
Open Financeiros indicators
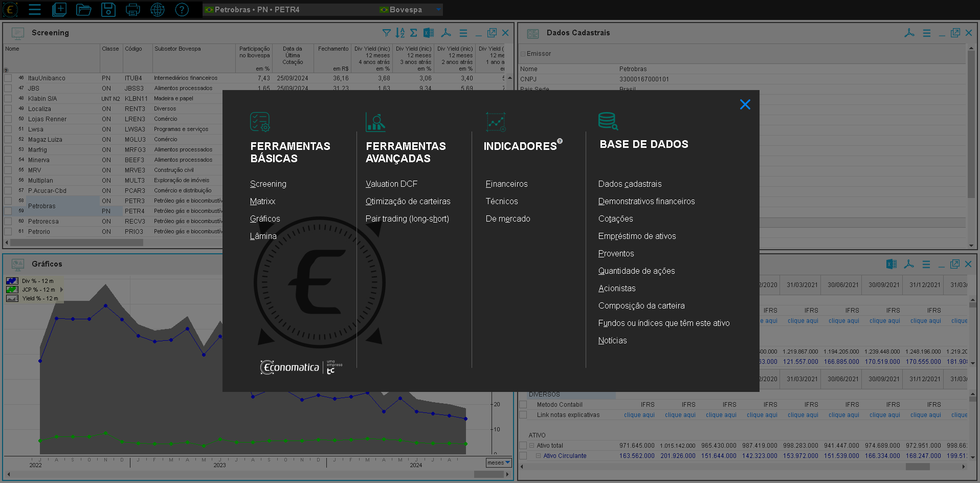pyautogui.click(x=506, y=184)
